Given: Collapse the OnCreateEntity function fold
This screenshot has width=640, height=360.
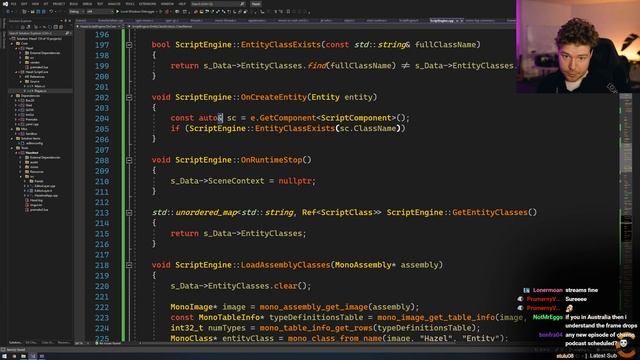Looking at the screenshot, I should [x=129, y=97].
